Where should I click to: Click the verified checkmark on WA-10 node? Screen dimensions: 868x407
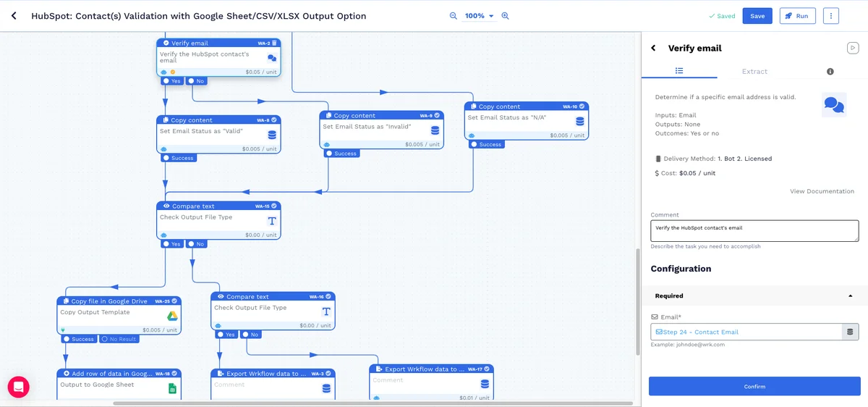(x=582, y=106)
